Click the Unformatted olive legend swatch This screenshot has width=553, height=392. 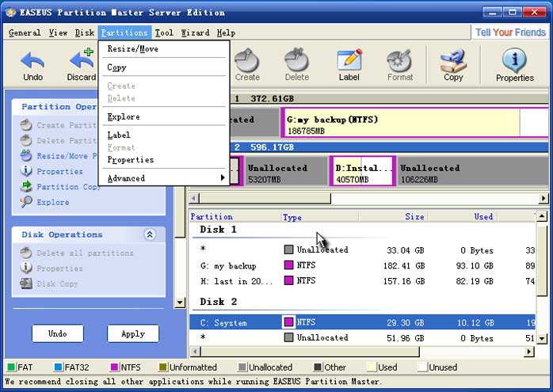(x=163, y=367)
